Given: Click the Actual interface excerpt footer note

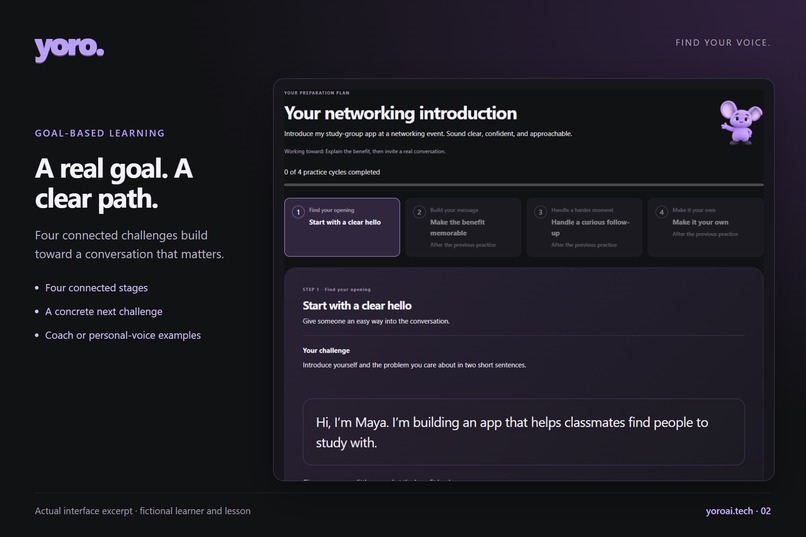Looking at the screenshot, I should pos(143,511).
